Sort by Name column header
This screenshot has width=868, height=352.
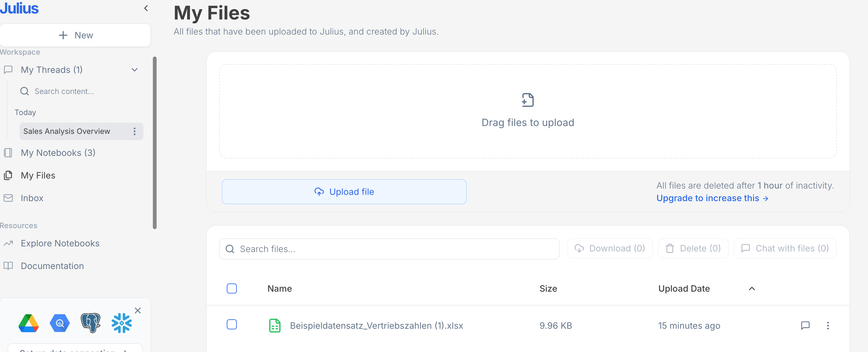pos(279,289)
